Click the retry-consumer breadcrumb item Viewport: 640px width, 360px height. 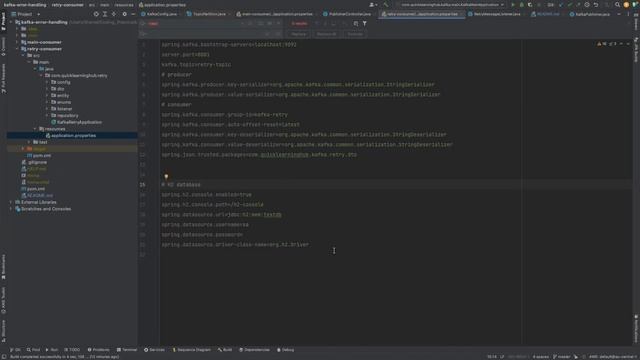(68, 5)
